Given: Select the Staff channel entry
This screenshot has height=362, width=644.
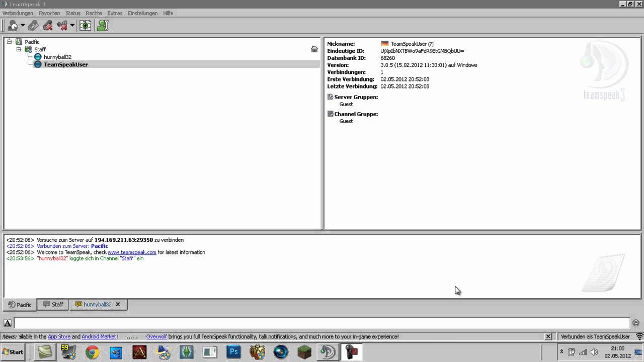Looking at the screenshot, I should 40,49.
